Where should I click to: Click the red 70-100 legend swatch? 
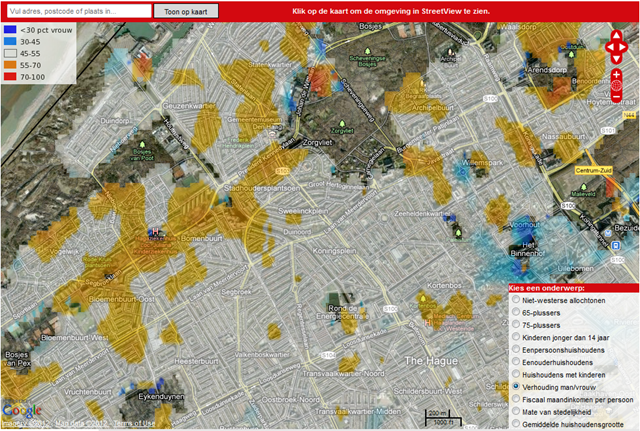point(9,74)
